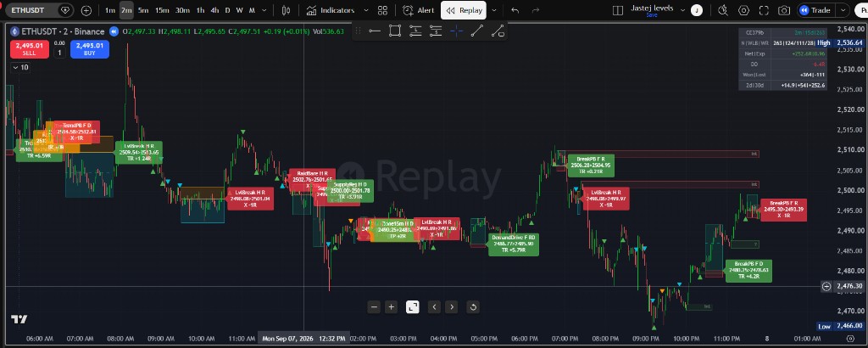This screenshot has height=348, width=868.
Task: Open chart settings hexagon icon
Action: (x=744, y=10)
